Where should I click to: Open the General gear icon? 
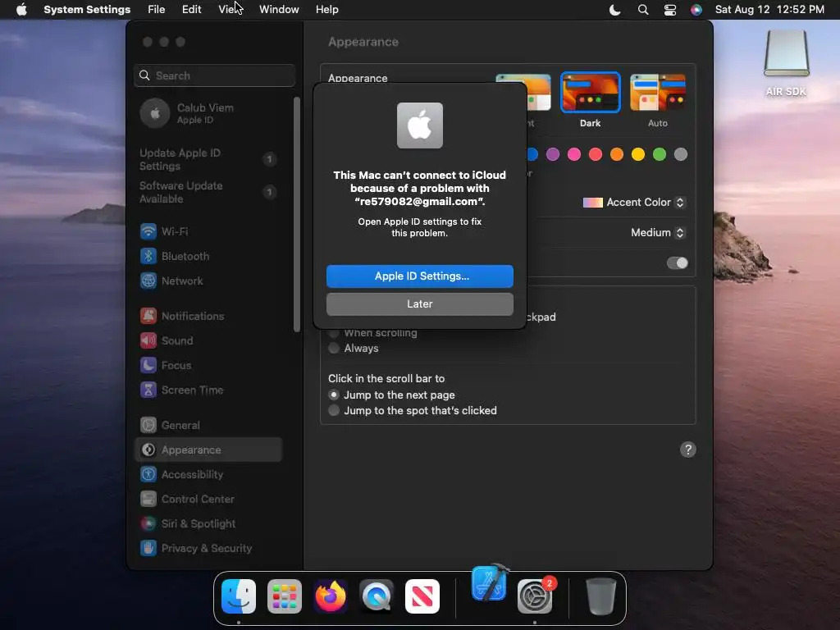(148, 426)
